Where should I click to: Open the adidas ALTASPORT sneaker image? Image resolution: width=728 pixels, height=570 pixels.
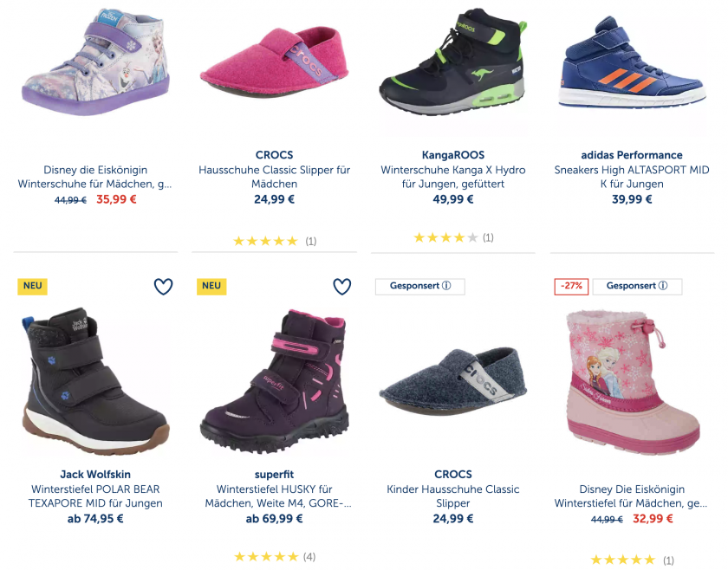(631, 62)
